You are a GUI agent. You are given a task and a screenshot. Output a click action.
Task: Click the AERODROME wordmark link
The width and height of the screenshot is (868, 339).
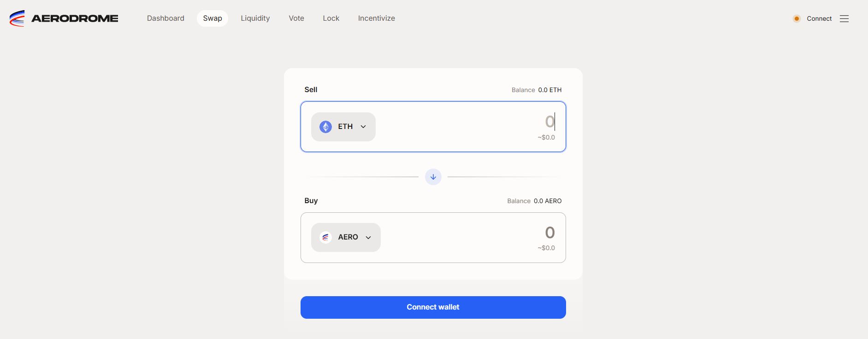point(75,18)
